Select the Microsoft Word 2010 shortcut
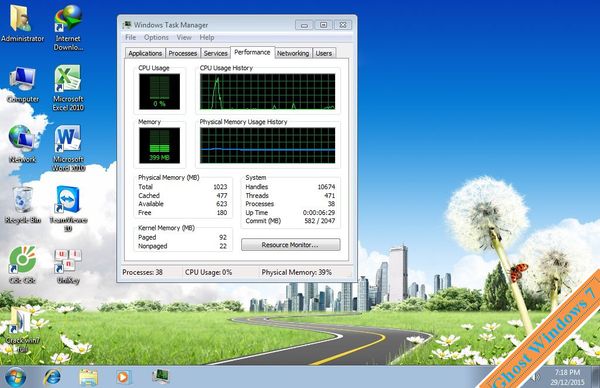This screenshot has height=388, width=600. [68, 148]
